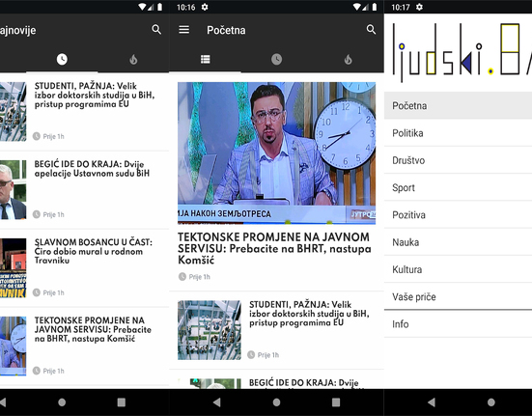The width and height of the screenshot is (532, 416).
Task: Tap Prije 1h timestamp under featured article
Action: pyautogui.click(x=194, y=277)
